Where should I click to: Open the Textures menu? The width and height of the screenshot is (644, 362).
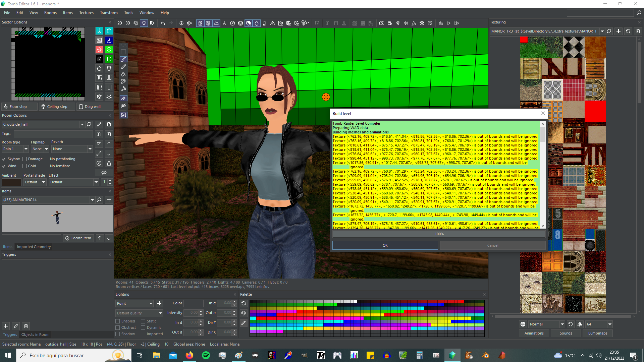coord(86,13)
